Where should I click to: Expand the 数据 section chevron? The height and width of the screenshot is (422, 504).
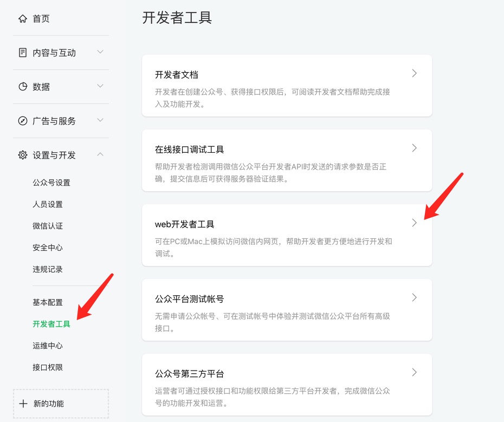pos(100,86)
